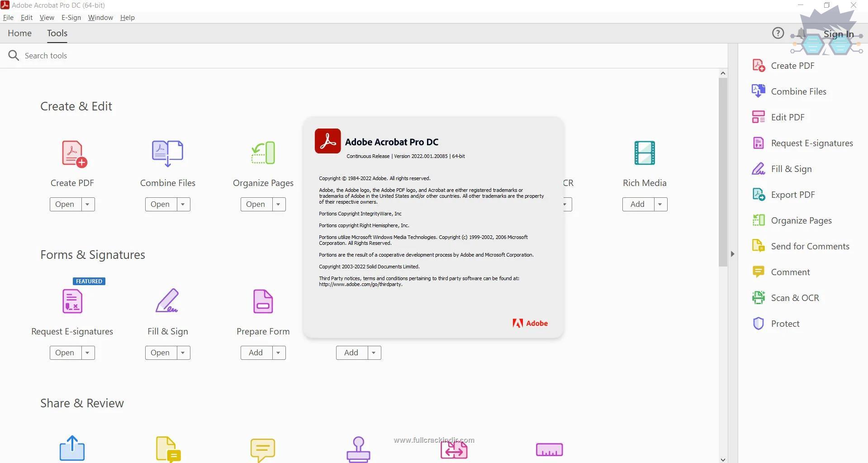Screen dimensions: 868x463
Task: Click Open button under Organize Pages
Action: point(256,204)
